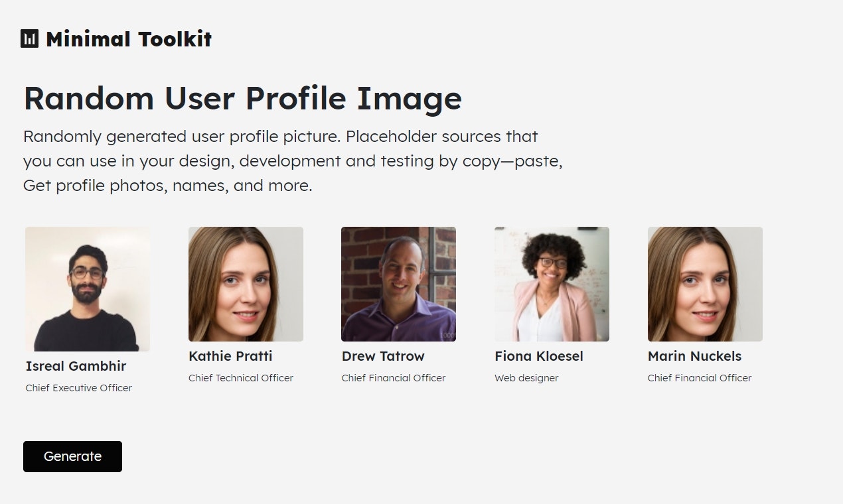Click the Chief Executive Officer job title
Screen dimensions: 843x504
coord(79,388)
